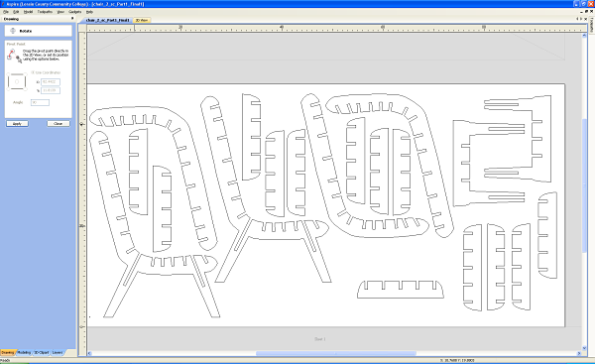Screen dimensions: 595x364
Task: Click the vertical ruler guide marker
Action: tap(81, 124)
